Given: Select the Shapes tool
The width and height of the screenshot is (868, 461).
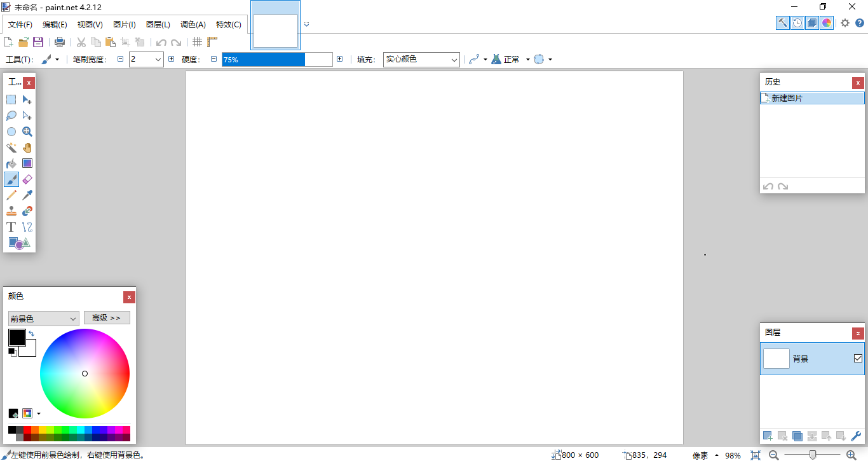Looking at the screenshot, I should tap(19, 243).
